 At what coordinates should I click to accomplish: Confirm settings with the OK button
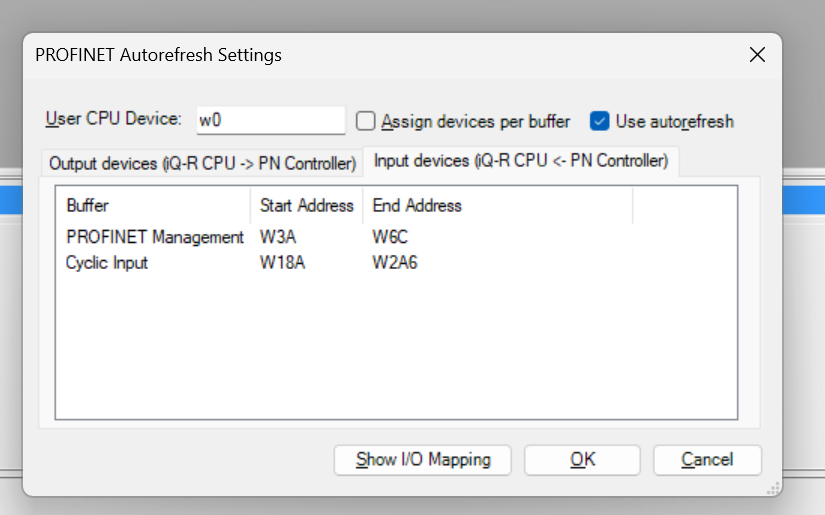coord(582,460)
